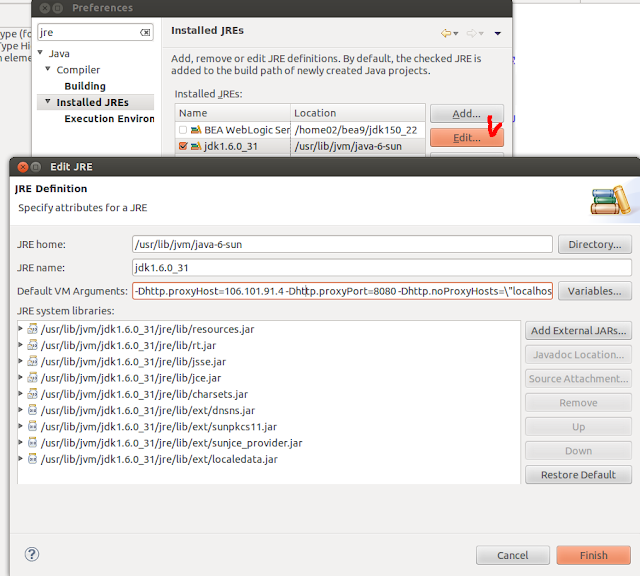Screen dimensions: 640x576
Task: Expand the sunpkcs11.jar library entry
Action: [20, 426]
